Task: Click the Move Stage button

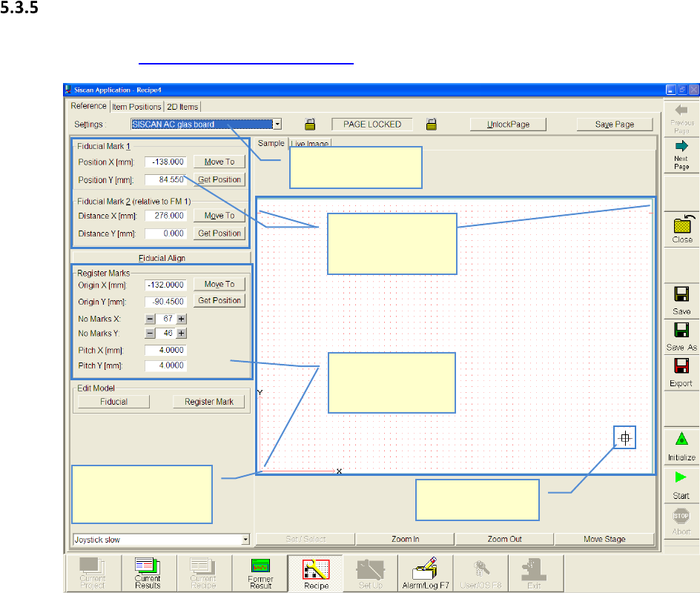Action: tap(604, 539)
